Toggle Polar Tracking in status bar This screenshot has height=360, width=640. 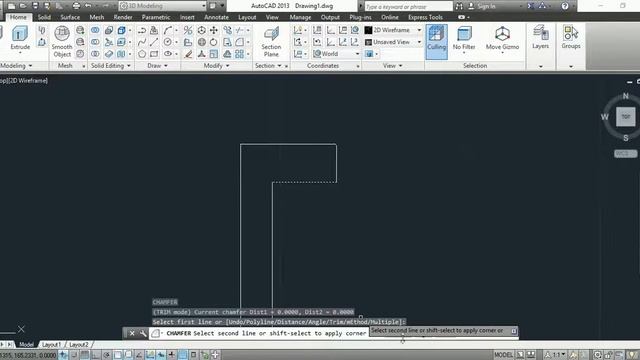tap(107, 355)
